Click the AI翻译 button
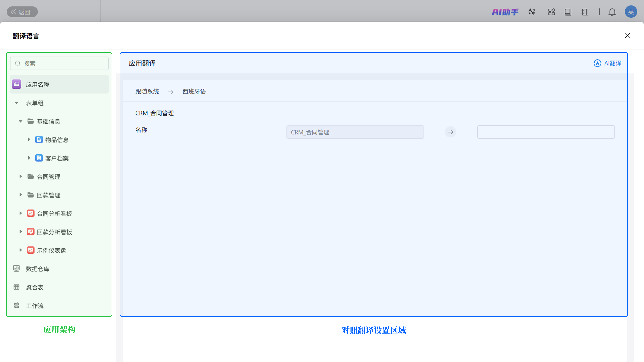 click(x=607, y=63)
